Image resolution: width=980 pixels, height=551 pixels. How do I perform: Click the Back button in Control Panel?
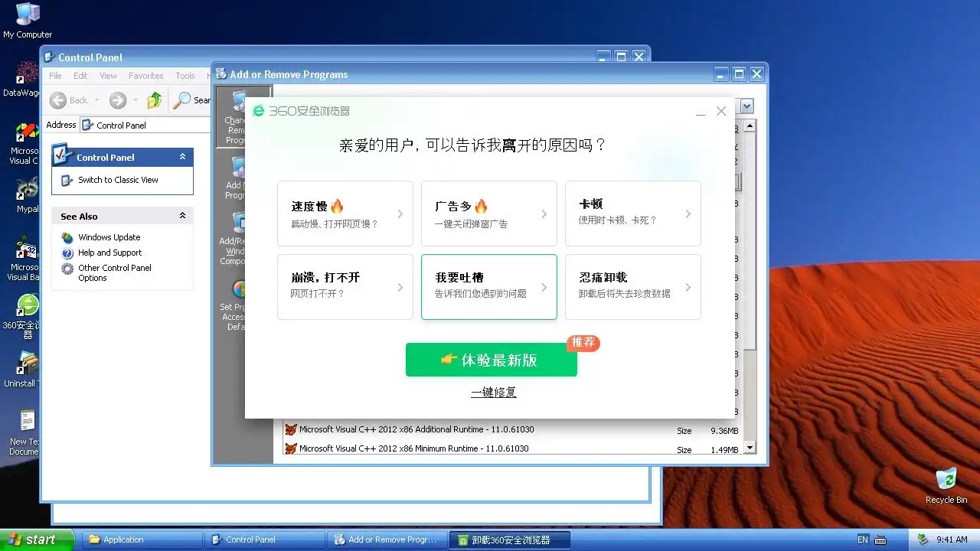point(69,100)
